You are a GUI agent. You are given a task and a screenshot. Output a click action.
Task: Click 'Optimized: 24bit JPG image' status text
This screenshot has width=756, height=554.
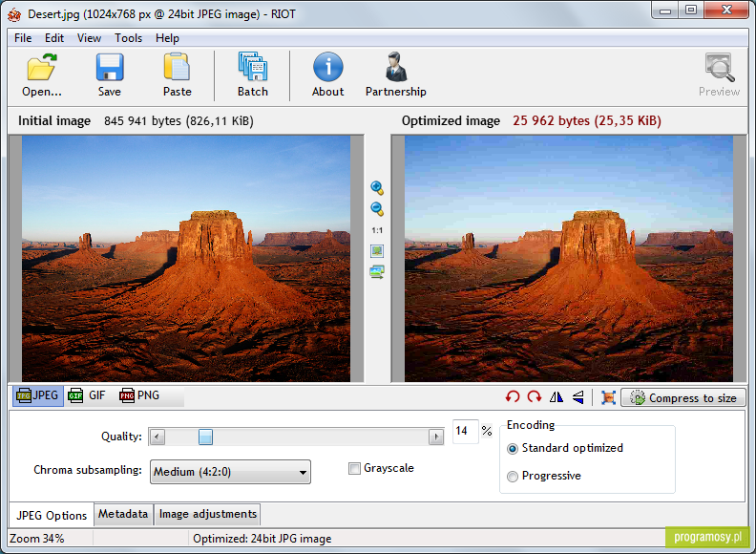click(x=262, y=539)
